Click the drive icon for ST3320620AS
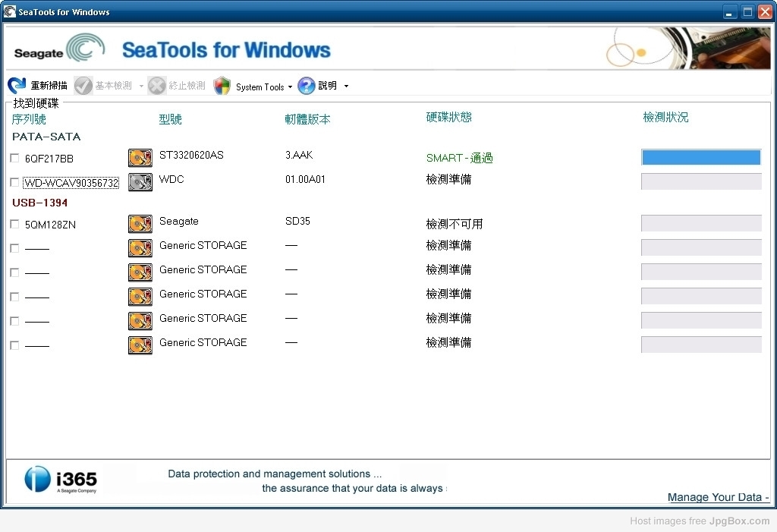 click(x=140, y=158)
